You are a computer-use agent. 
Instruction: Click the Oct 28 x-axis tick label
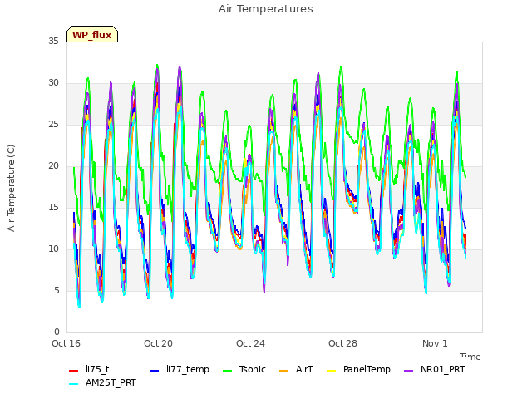tap(342, 343)
